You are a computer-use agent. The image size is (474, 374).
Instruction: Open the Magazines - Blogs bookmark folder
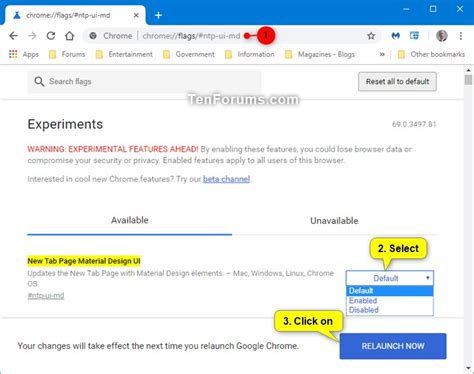pos(320,54)
